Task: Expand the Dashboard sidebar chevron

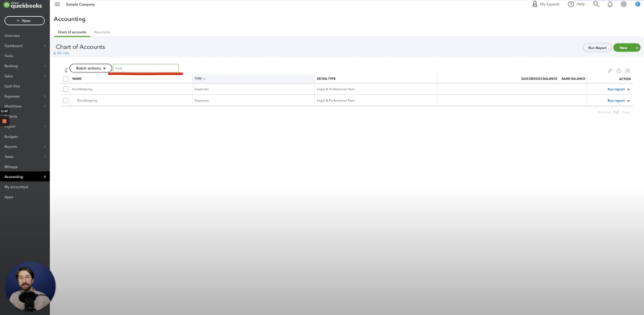Action: pyautogui.click(x=45, y=46)
